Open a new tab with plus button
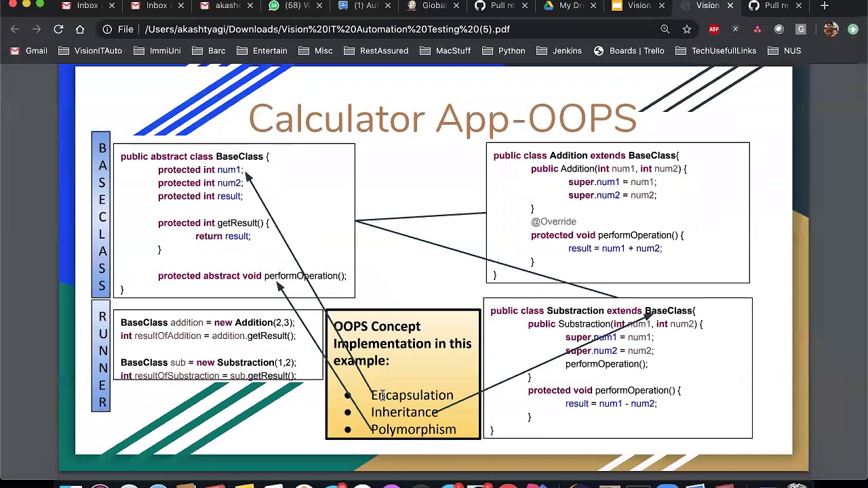Viewport: 868px width, 488px height. pyautogui.click(x=825, y=5)
